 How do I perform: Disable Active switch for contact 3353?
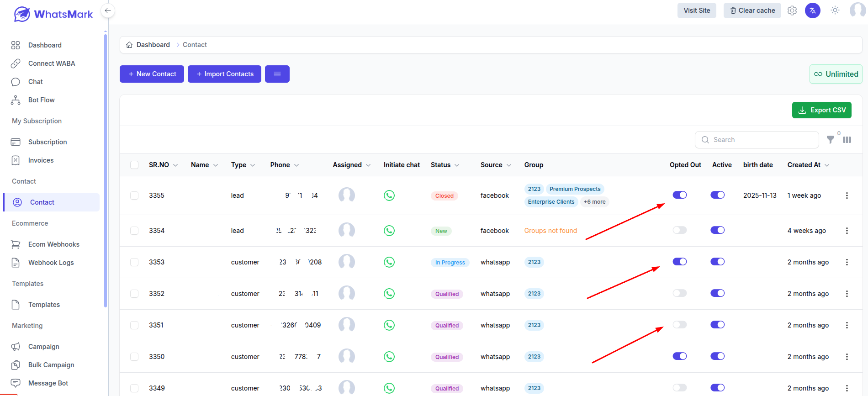point(718,262)
